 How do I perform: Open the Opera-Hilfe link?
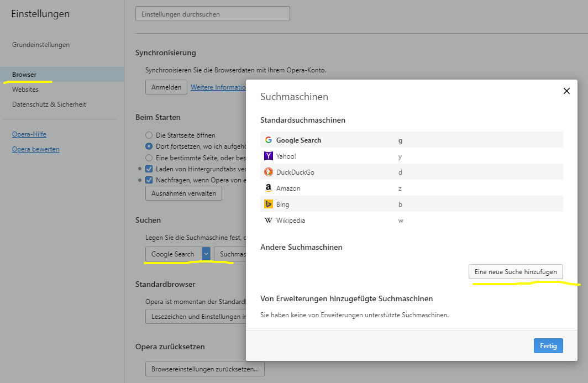[x=28, y=134]
